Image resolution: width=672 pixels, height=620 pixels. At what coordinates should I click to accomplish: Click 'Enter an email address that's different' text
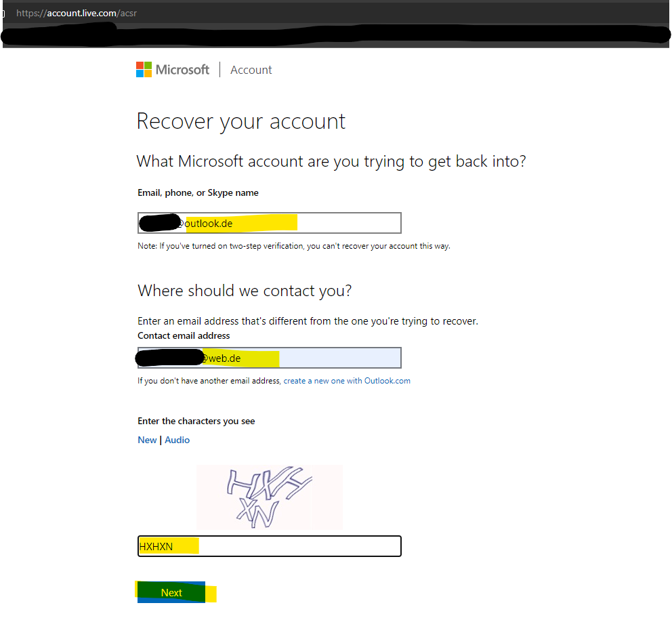308,321
